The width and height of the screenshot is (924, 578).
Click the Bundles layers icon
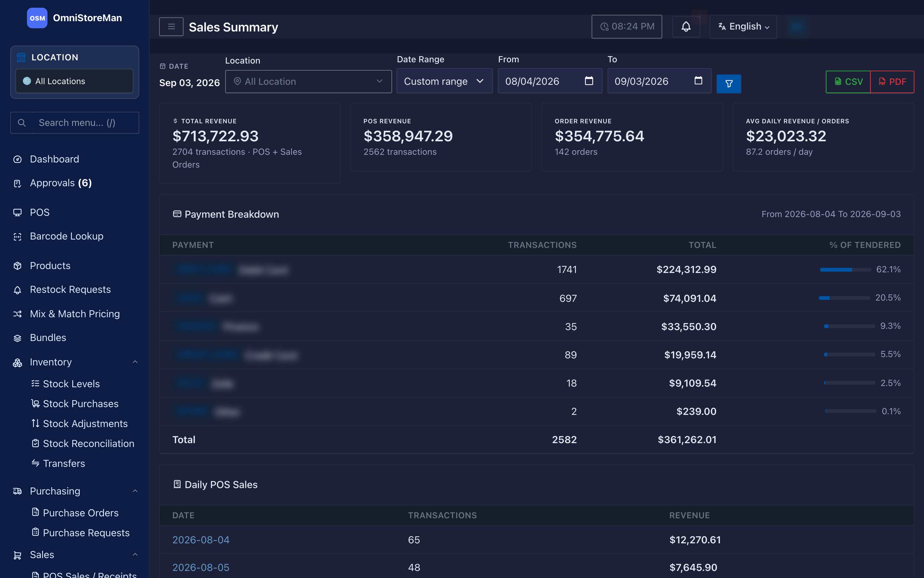[17, 338]
